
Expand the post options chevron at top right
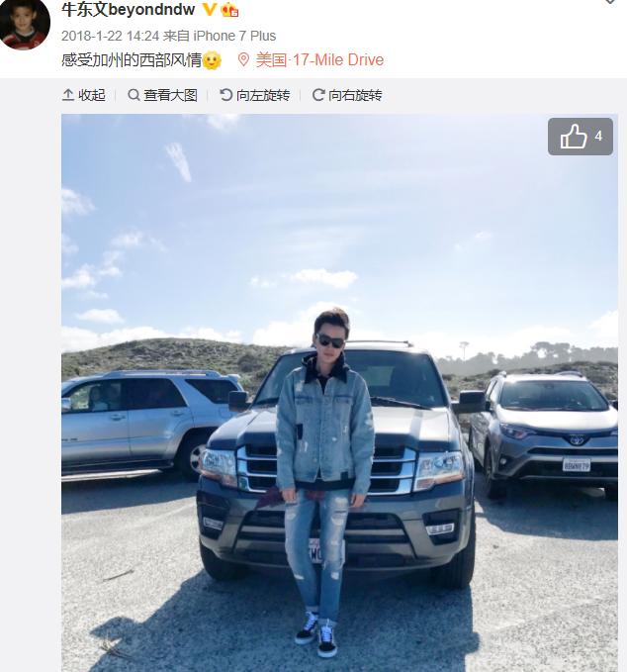[x=610, y=2]
